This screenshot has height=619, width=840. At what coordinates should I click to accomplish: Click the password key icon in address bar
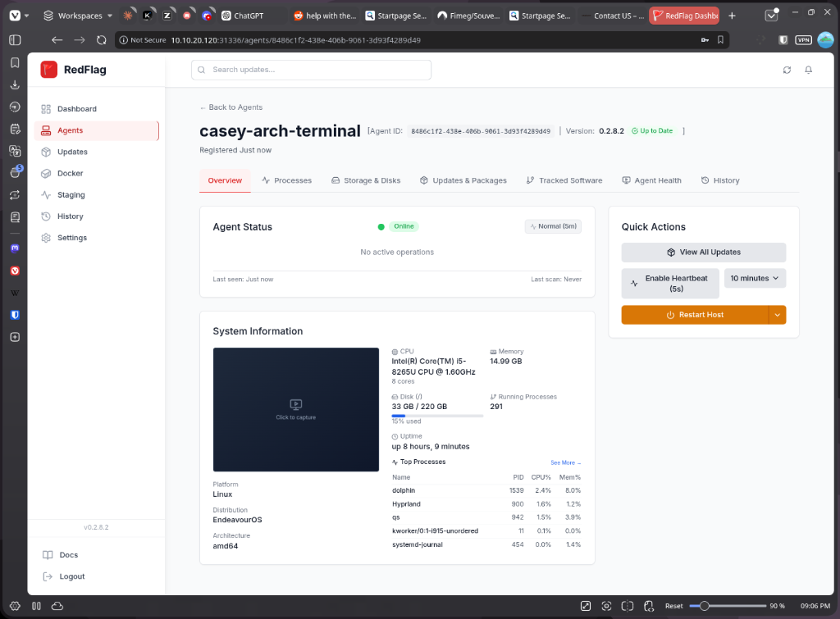click(705, 39)
